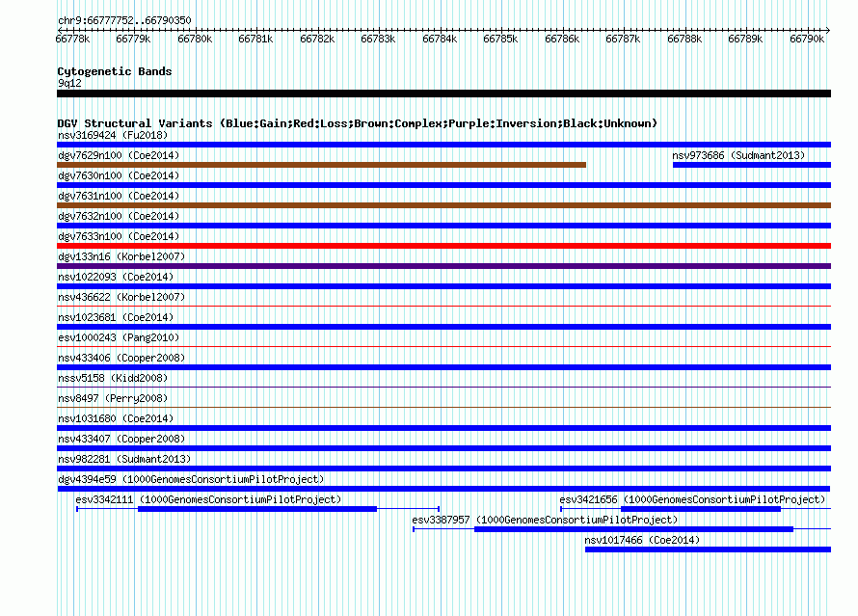
Task: Click the nsv8497 (Perry2008) label
Action: click(x=113, y=398)
